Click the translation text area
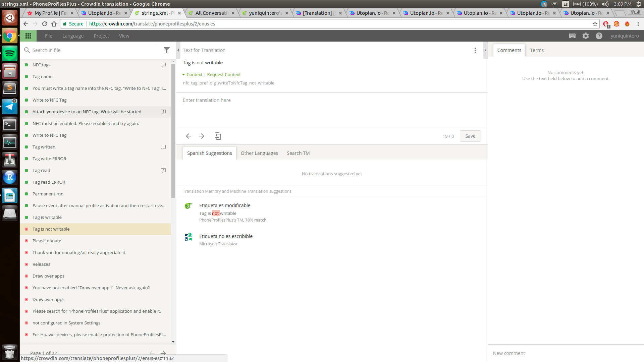 [332, 110]
